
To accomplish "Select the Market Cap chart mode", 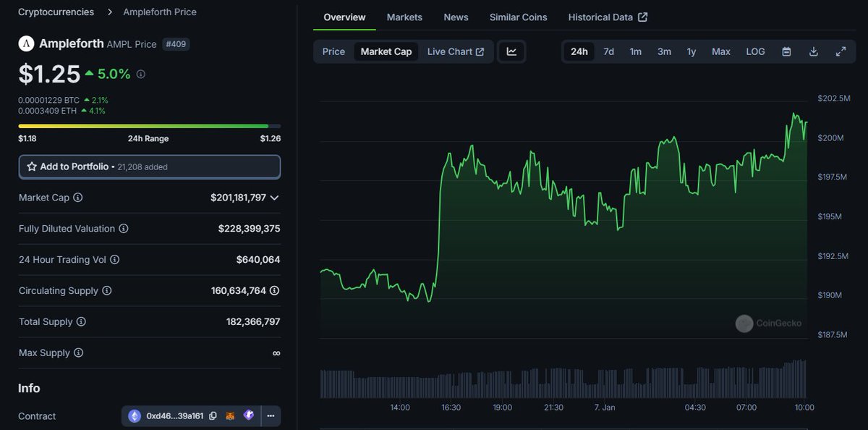I will pyautogui.click(x=386, y=51).
